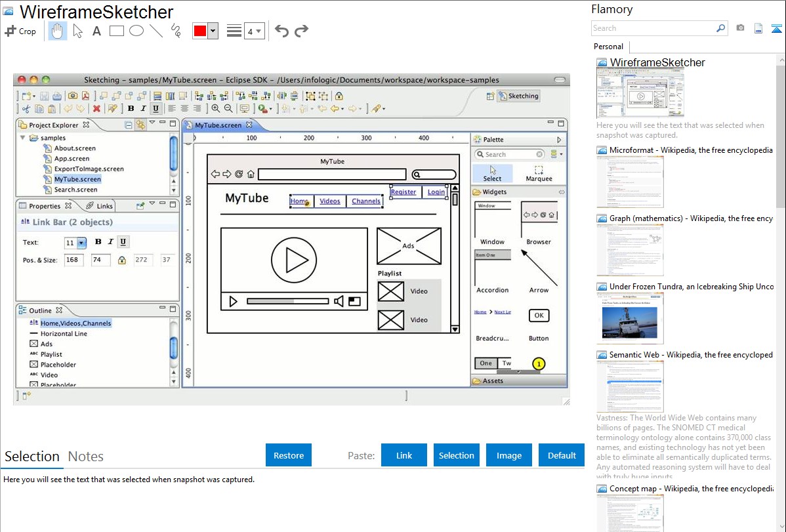Click the Italic I toolbar icon in Eclipse

click(x=144, y=108)
